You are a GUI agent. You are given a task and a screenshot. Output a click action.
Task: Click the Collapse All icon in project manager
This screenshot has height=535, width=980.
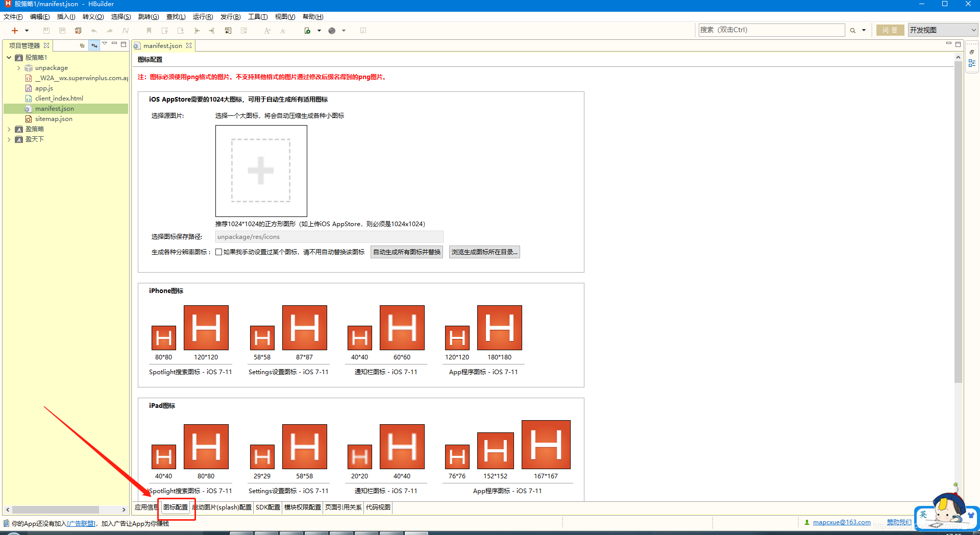[x=82, y=45]
